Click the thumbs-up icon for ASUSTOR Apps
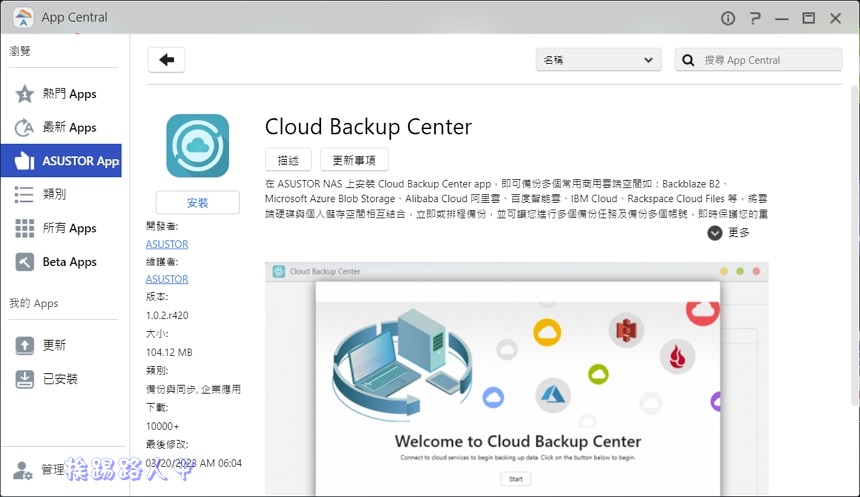Screen dimensions: 860x497 click(x=24, y=161)
